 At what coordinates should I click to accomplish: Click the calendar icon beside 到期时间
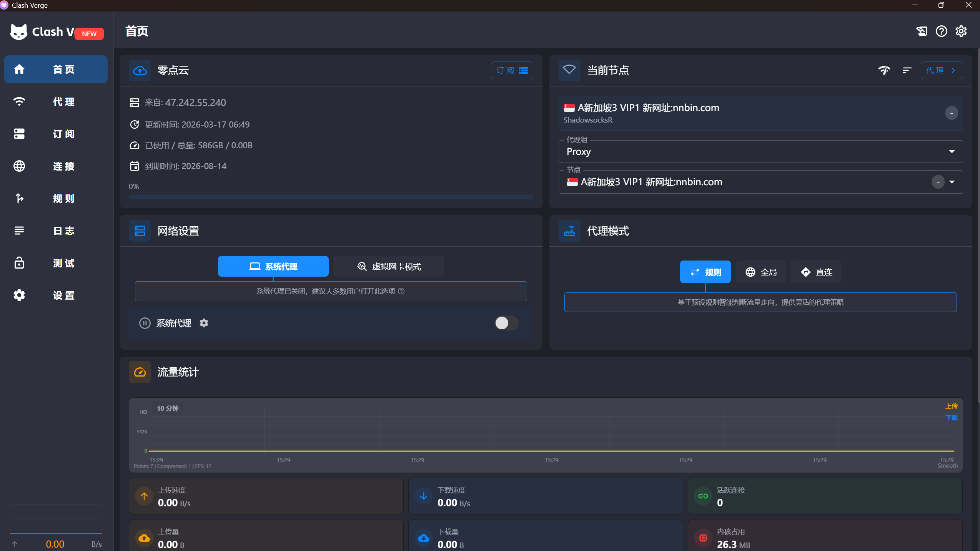(134, 166)
